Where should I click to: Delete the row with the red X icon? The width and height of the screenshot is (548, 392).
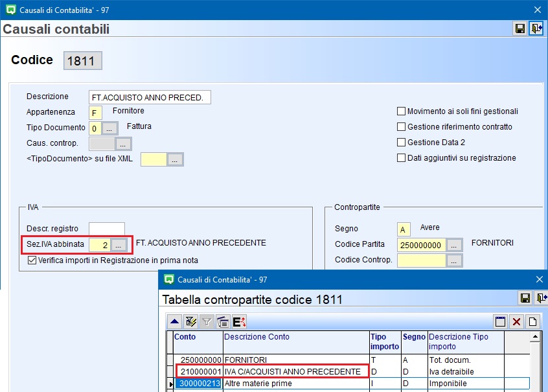pos(516,321)
